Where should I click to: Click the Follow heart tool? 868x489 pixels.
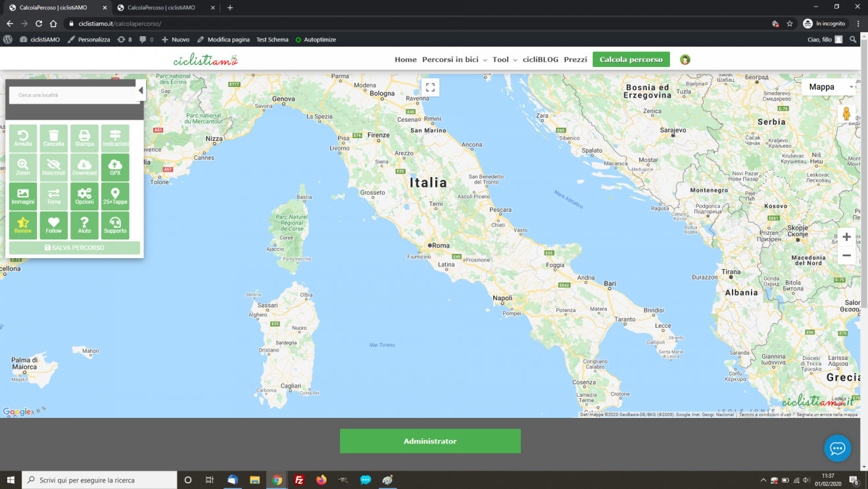click(x=54, y=225)
